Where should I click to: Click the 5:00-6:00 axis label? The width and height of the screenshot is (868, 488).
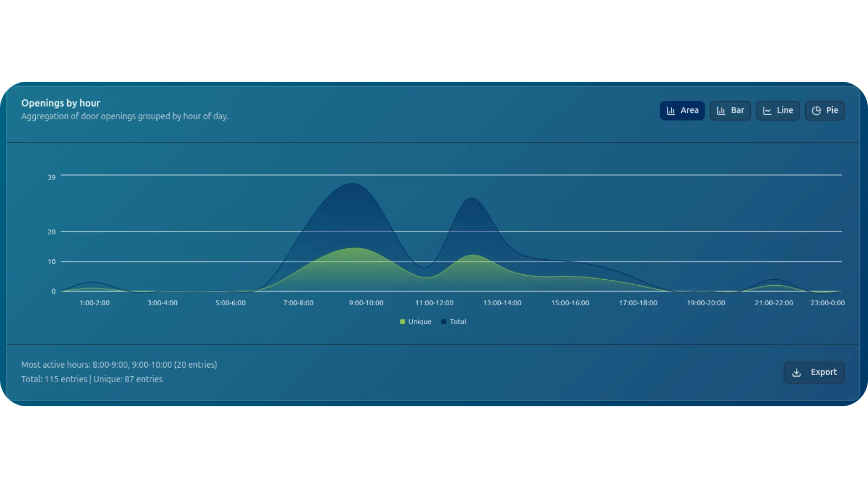(231, 303)
